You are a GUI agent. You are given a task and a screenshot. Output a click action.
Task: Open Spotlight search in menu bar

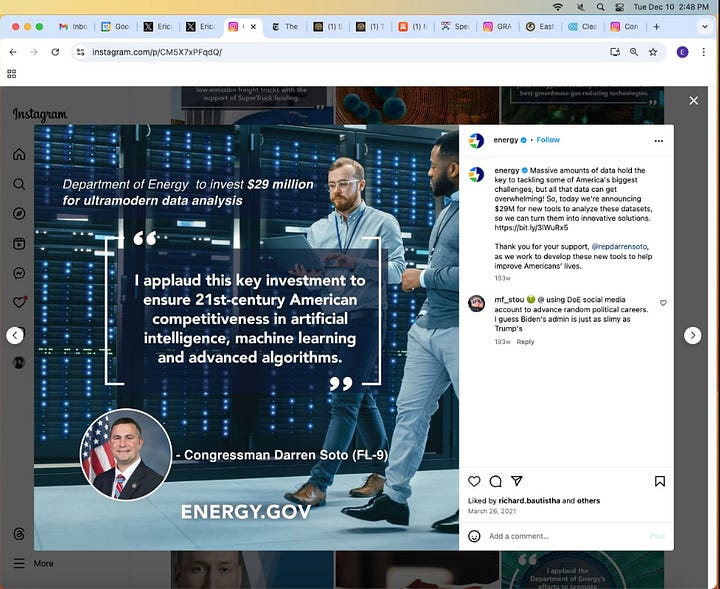point(600,7)
